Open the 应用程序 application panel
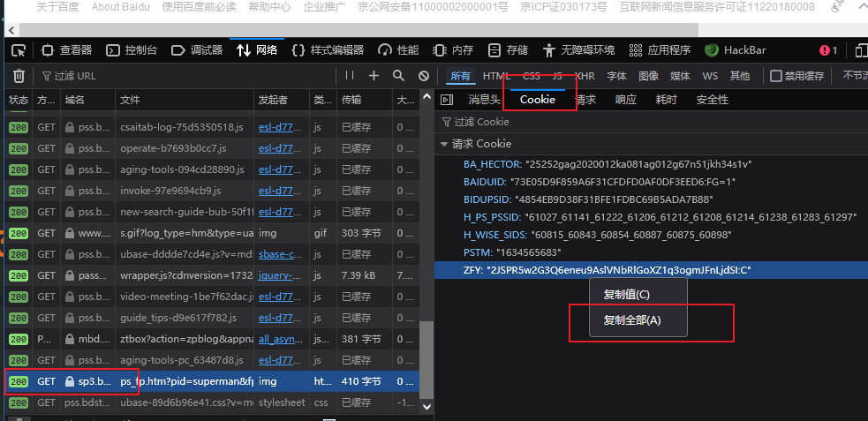The height and width of the screenshot is (421, 868). (x=660, y=50)
